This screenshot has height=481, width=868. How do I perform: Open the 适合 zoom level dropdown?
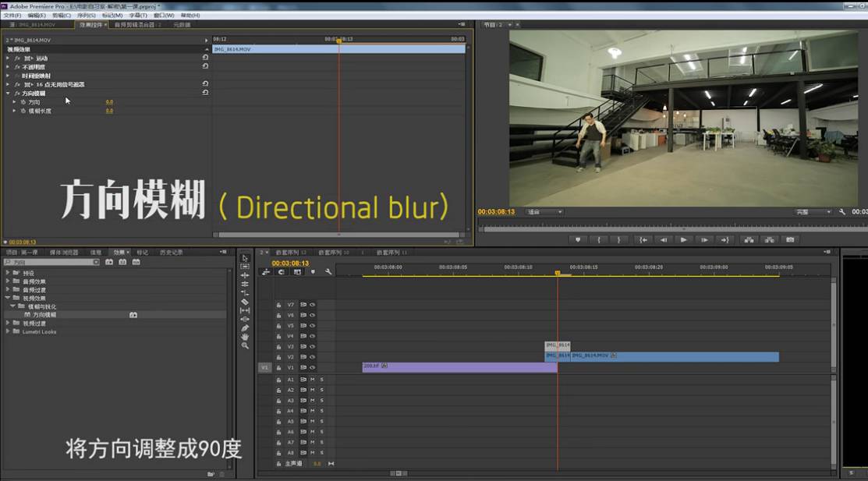point(544,212)
